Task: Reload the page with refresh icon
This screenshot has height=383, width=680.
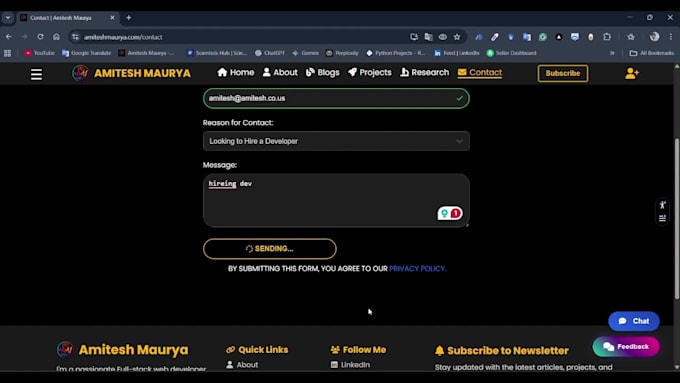Action: pyautogui.click(x=40, y=37)
